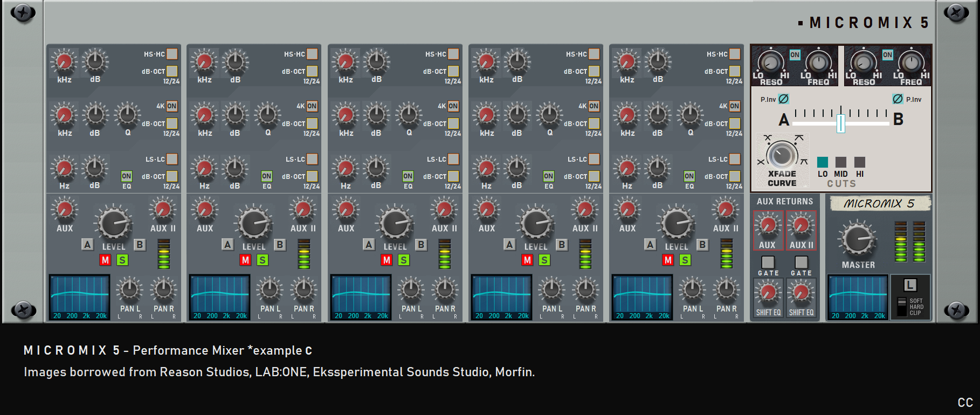Viewport: 980px width, 415px height.
Task: Click side A filter's RESO knob
Action: click(771, 63)
